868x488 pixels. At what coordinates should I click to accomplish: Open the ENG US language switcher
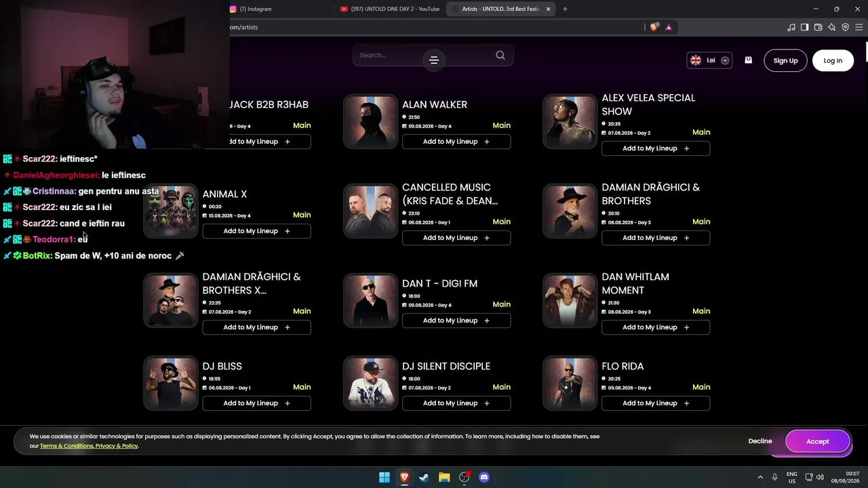[792, 477]
